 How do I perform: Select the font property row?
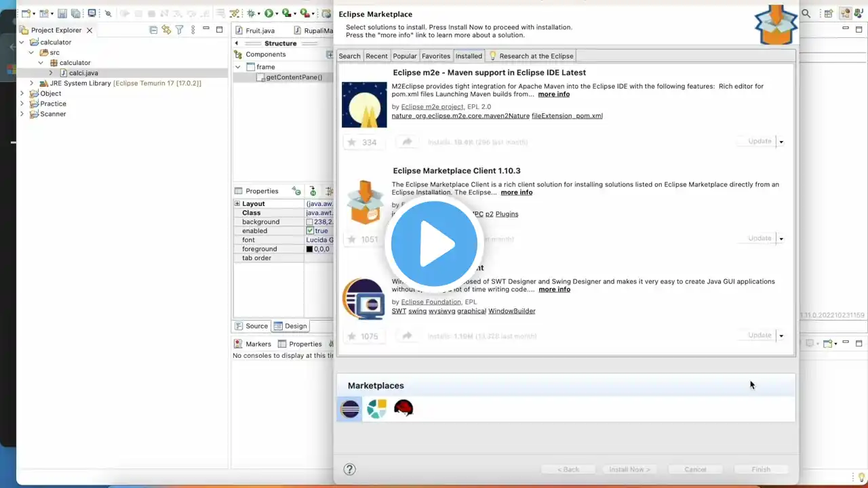(x=283, y=240)
